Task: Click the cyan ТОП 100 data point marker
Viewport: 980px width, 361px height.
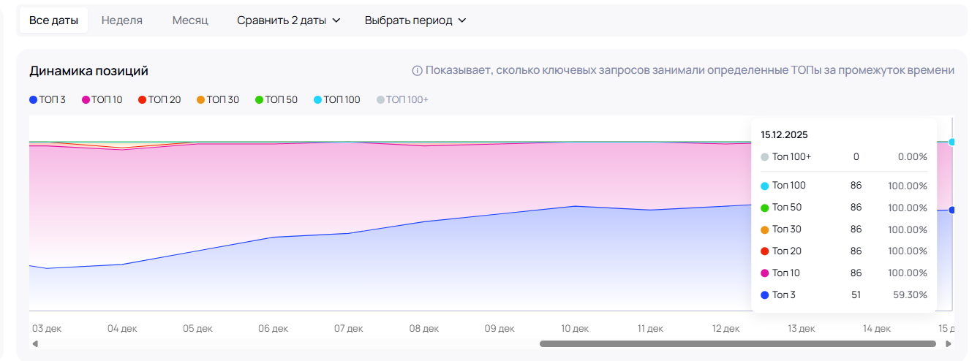Action: 951,142
